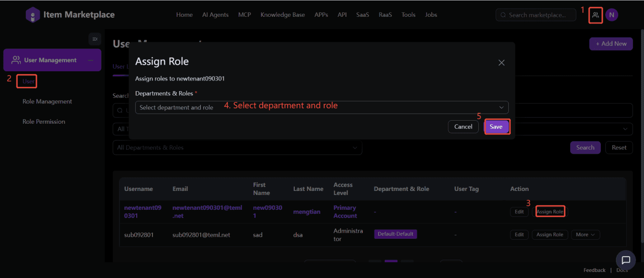This screenshot has height=278, width=644.
Task: Cancel the Assign Role dialog
Action: [x=463, y=127]
